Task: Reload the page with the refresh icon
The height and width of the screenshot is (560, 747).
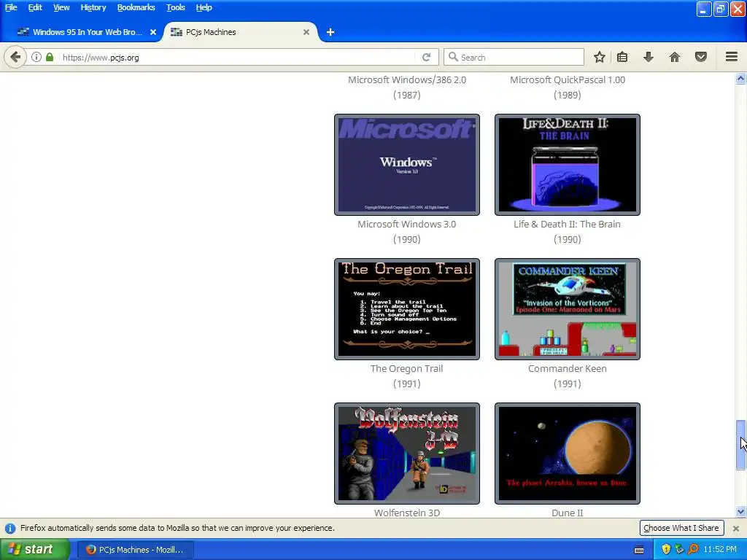Action: [x=426, y=57]
